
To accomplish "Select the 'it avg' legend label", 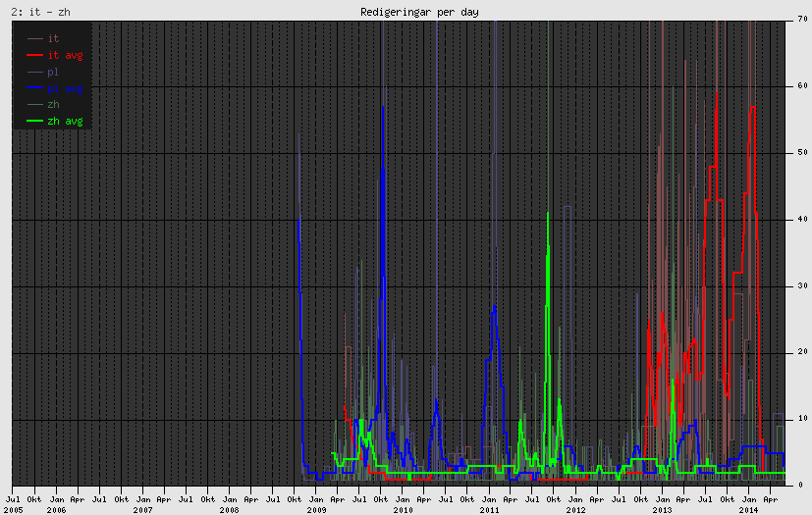I will coord(65,55).
